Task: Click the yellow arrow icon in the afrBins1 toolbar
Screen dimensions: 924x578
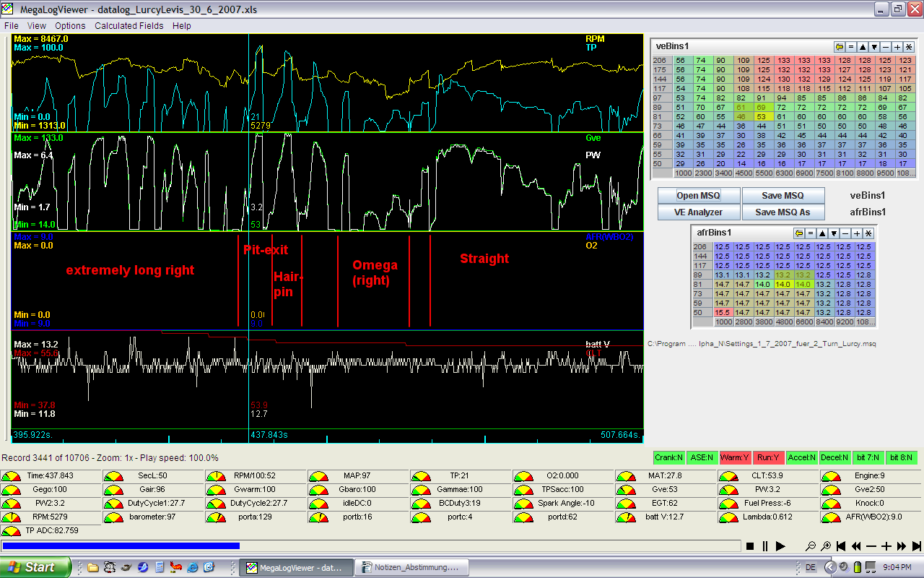Action: [x=799, y=233]
